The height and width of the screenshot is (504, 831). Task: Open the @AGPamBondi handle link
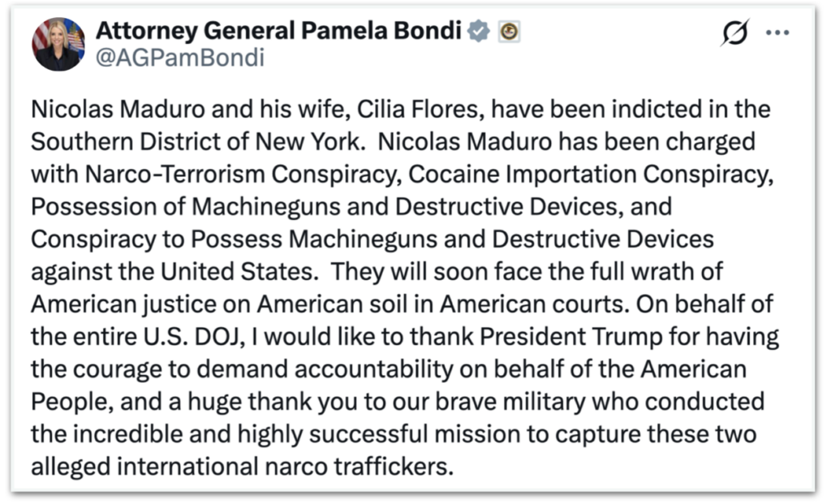pos(179,57)
